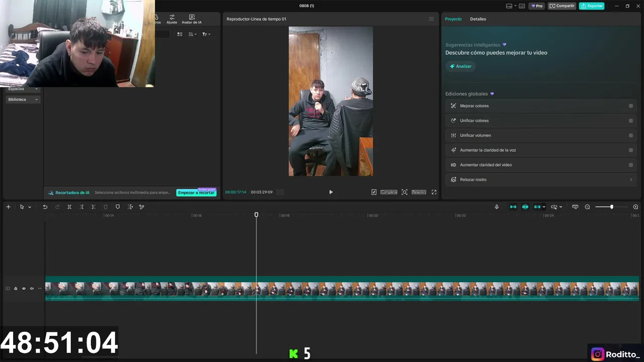Click the focus frame icon in player
This screenshot has width=644, height=362.
coord(404,192)
